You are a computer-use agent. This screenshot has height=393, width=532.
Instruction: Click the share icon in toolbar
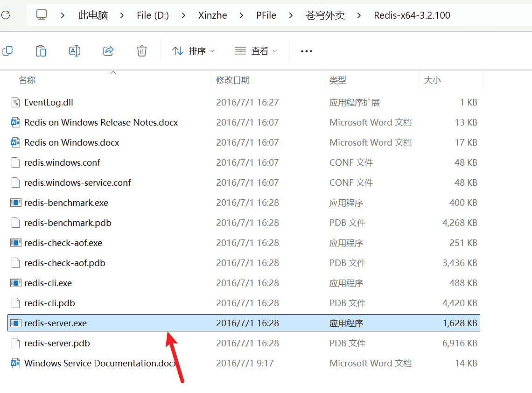point(108,51)
